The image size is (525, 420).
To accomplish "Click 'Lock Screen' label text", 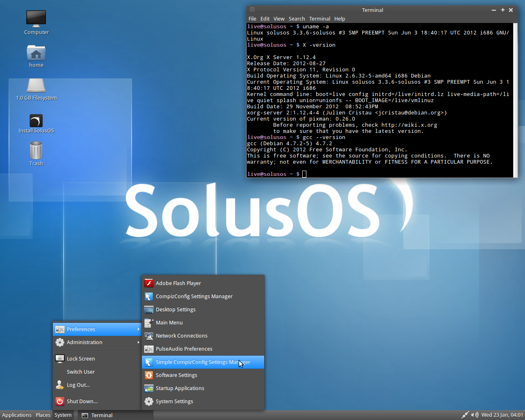I will (x=81, y=358).
